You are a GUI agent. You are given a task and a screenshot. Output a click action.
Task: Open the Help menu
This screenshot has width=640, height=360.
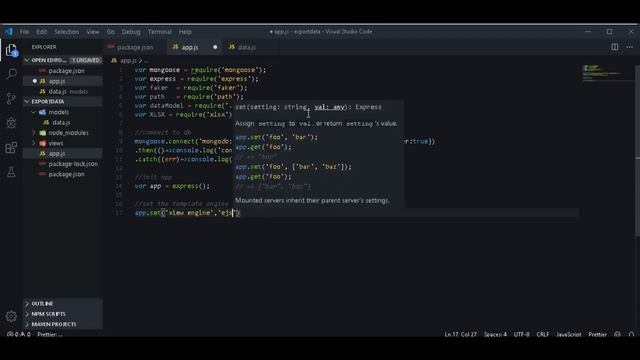tap(185, 32)
